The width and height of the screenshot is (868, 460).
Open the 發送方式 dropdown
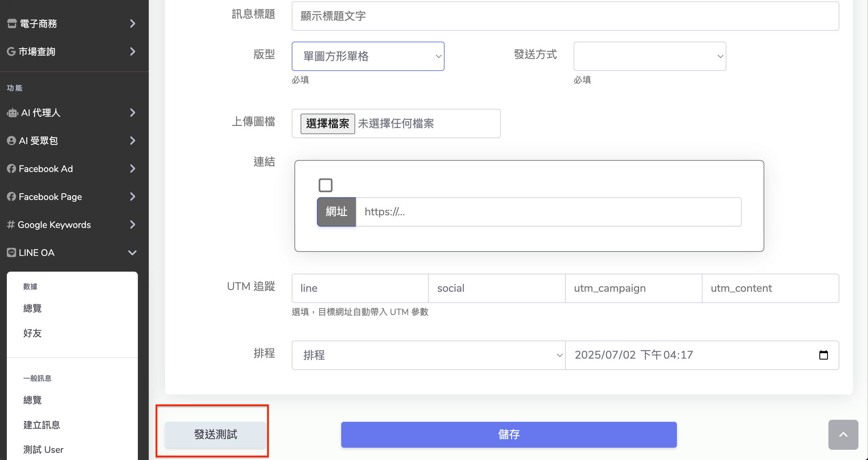[x=649, y=56]
